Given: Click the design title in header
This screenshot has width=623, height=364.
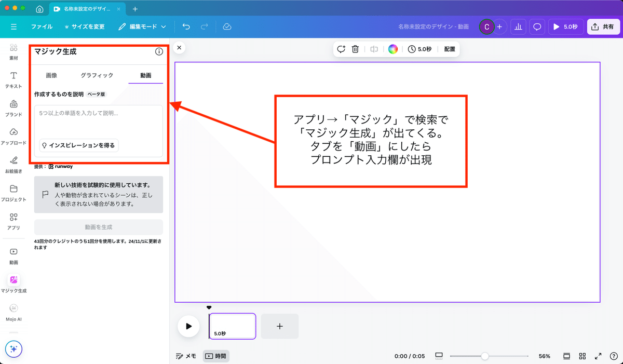Looking at the screenshot, I should pos(433,26).
